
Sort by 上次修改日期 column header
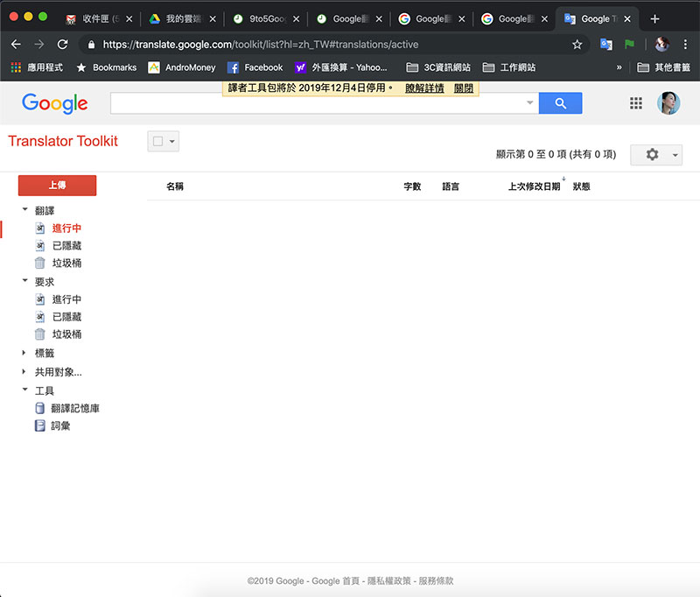click(534, 186)
